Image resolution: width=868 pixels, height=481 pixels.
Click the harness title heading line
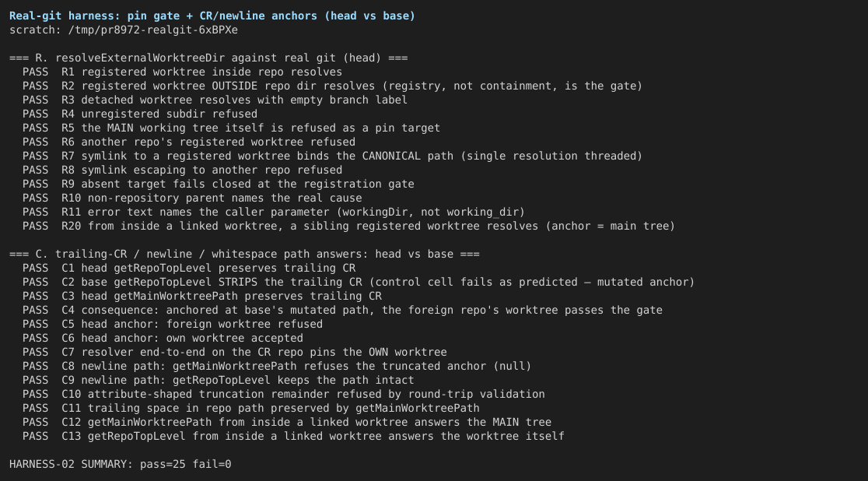point(212,16)
